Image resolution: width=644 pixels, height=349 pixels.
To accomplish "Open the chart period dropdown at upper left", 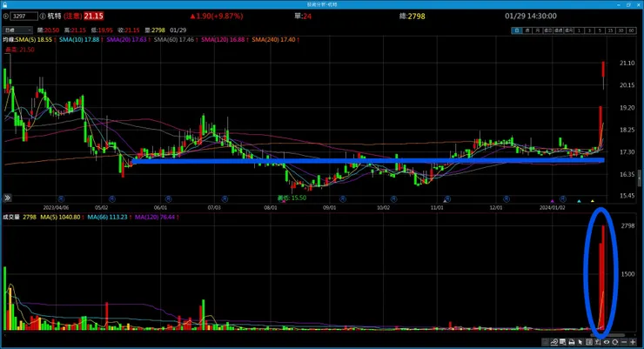I will 17,30.
